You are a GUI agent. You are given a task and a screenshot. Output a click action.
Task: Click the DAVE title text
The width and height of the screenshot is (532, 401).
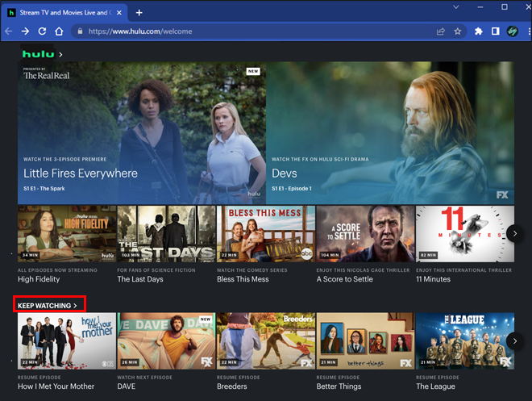tap(127, 386)
